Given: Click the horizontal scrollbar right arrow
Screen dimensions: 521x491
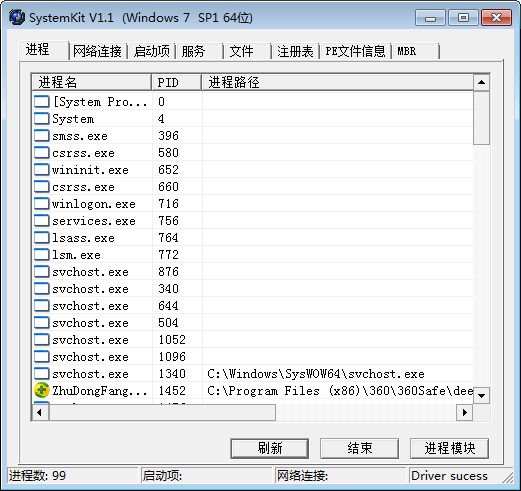Looking at the screenshot, I should coord(465,412).
